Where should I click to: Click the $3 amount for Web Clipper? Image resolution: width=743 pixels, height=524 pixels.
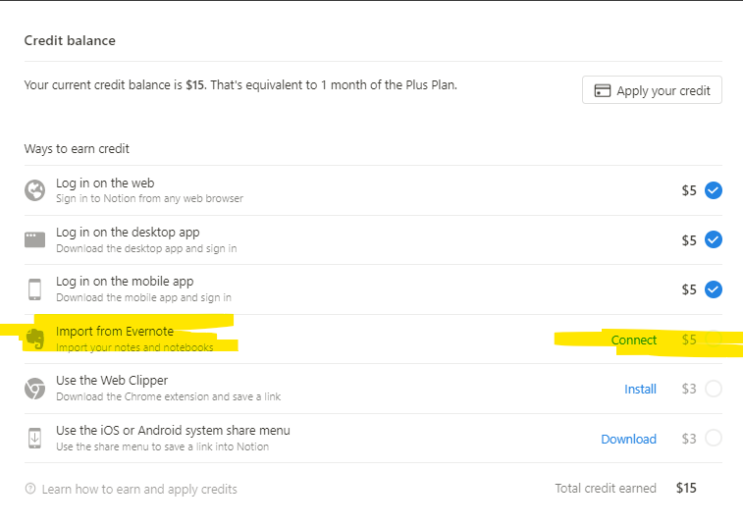pos(689,389)
